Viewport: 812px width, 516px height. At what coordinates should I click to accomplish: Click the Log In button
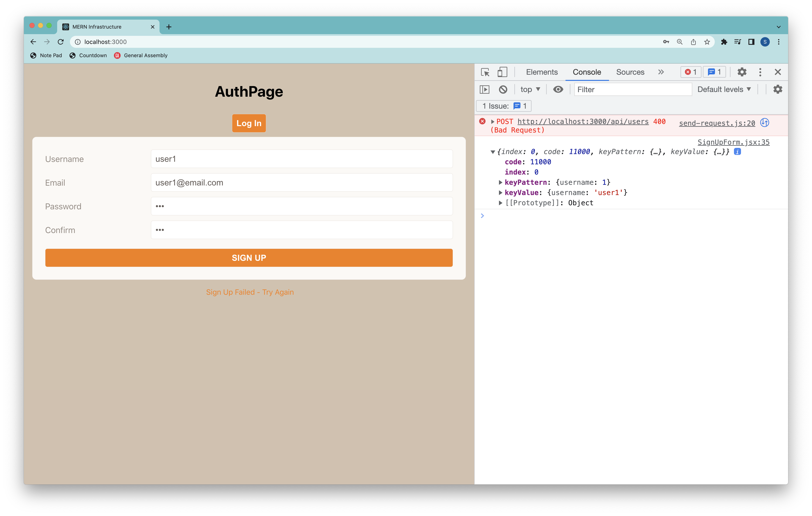coord(249,124)
